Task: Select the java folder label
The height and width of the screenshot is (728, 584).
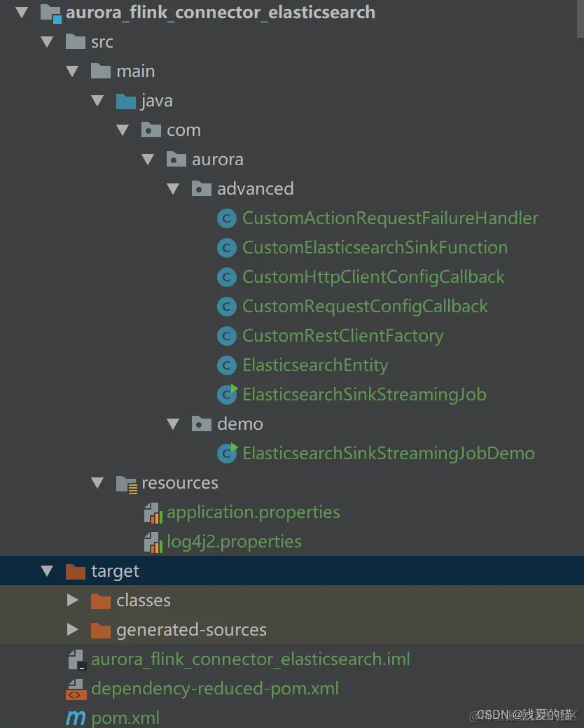Action: (157, 101)
